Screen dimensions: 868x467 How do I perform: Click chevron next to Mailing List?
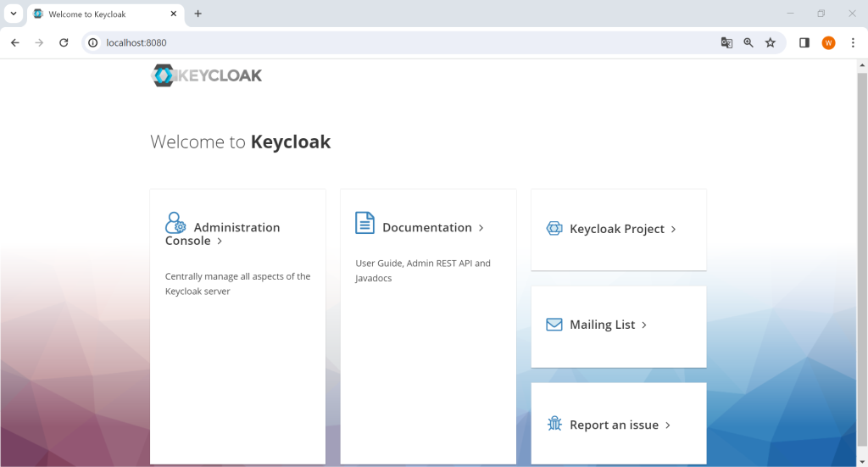pos(644,325)
